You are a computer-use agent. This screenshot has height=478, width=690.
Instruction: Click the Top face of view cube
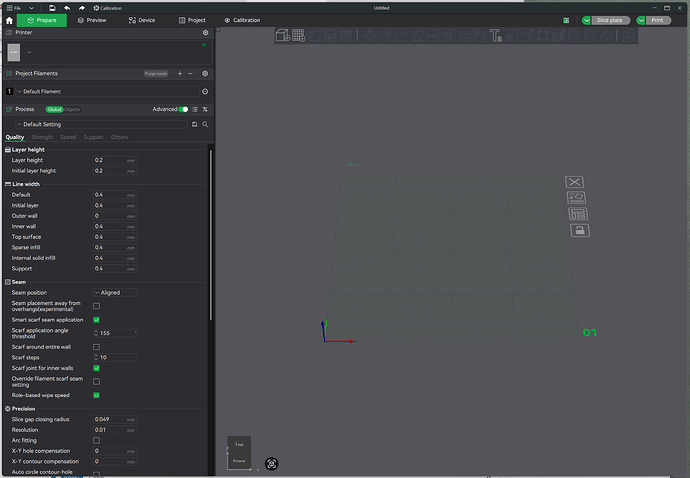pyautogui.click(x=239, y=445)
